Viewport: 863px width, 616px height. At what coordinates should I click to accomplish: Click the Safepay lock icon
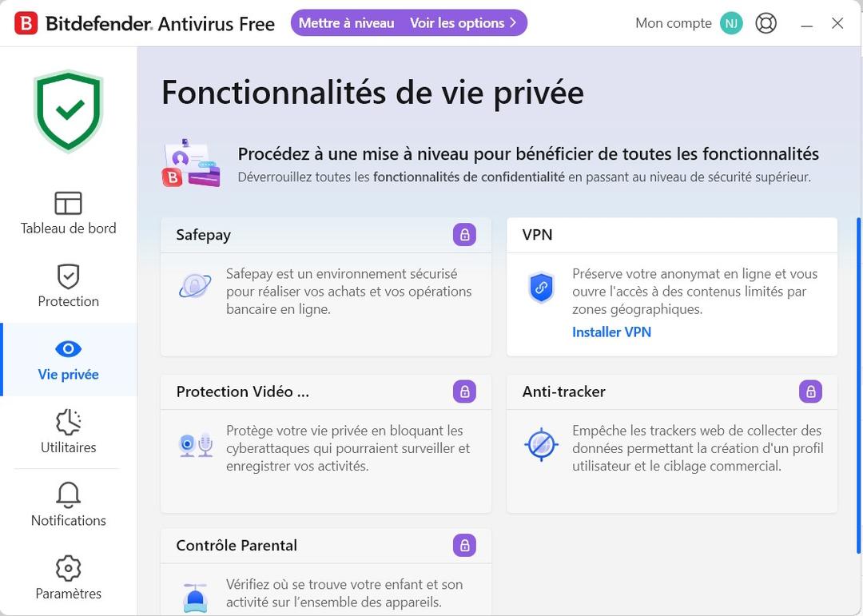[x=464, y=234]
